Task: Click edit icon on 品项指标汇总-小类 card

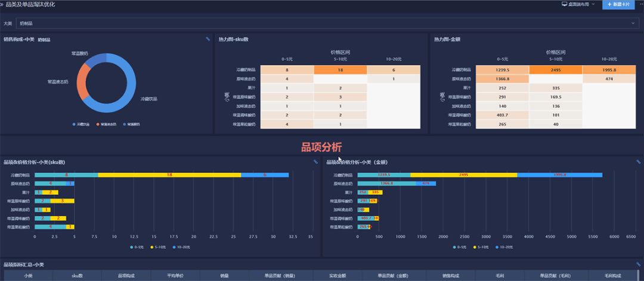Action: pos(638,264)
